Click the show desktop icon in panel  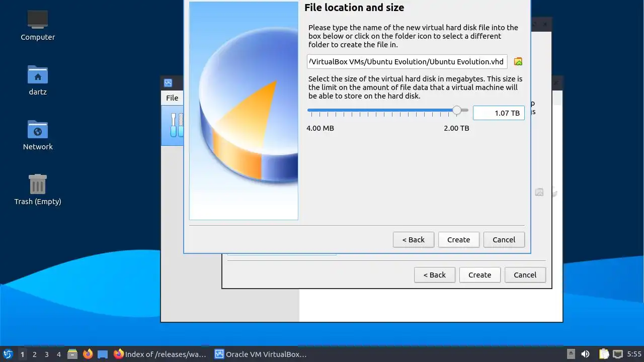tap(103, 354)
